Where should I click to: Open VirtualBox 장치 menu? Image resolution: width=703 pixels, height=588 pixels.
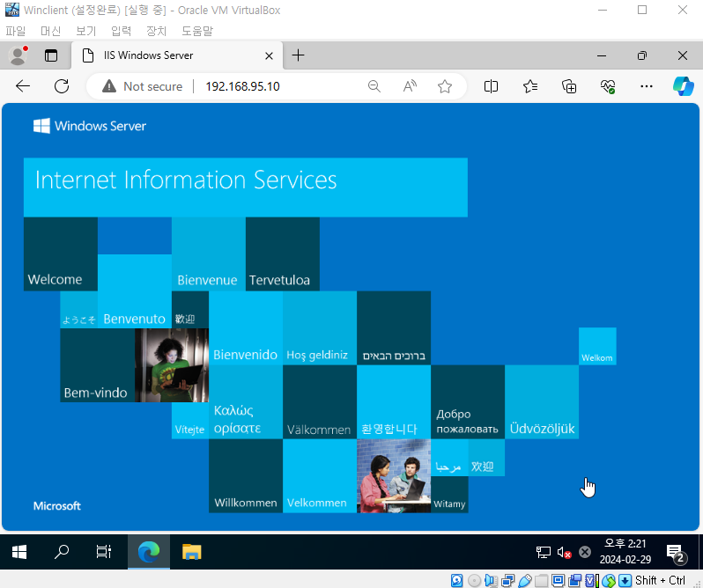tap(157, 31)
